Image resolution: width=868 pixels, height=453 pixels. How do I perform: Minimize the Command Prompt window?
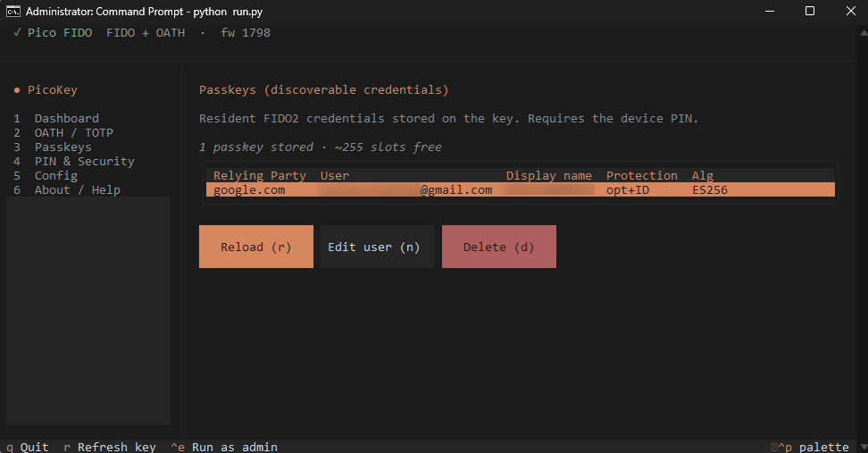pyautogui.click(x=770, y=11)
